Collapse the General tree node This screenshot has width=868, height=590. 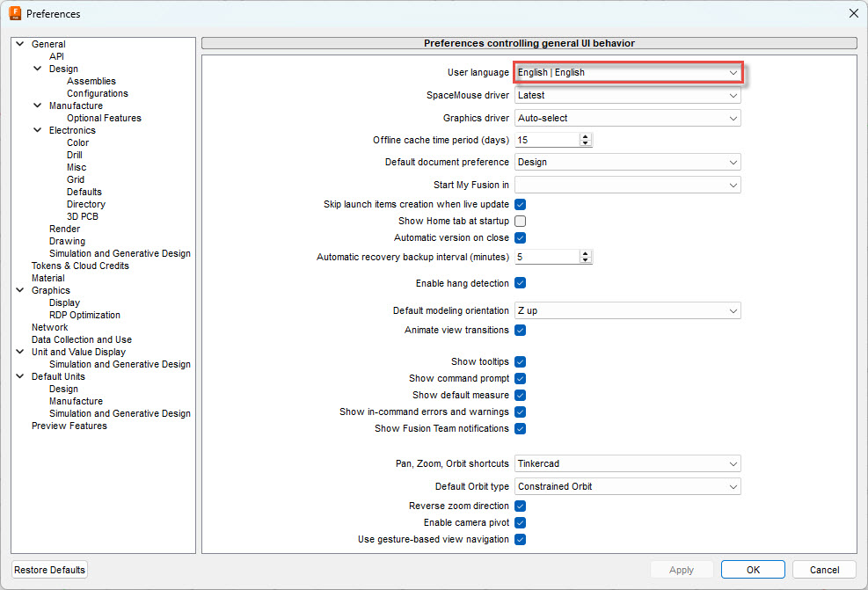point(20,44)
